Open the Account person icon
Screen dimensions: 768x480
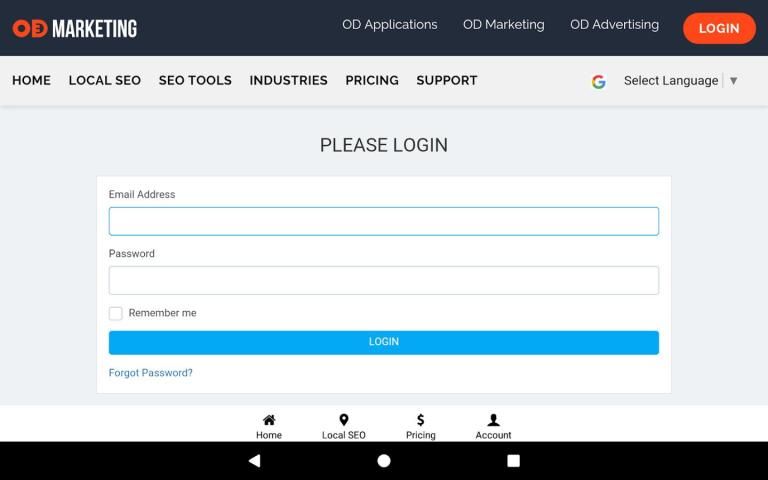click(493, 421)
